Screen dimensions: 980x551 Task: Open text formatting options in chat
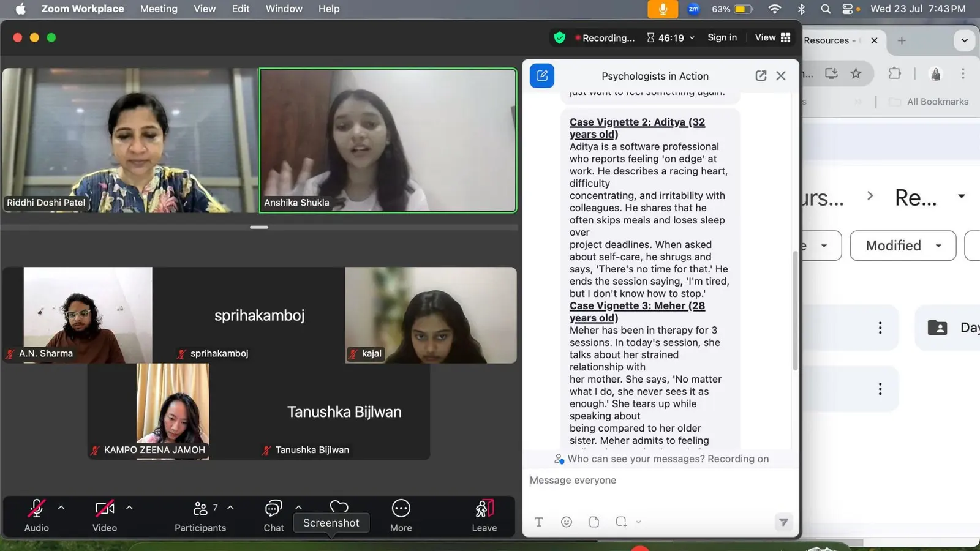pos(539,522)
